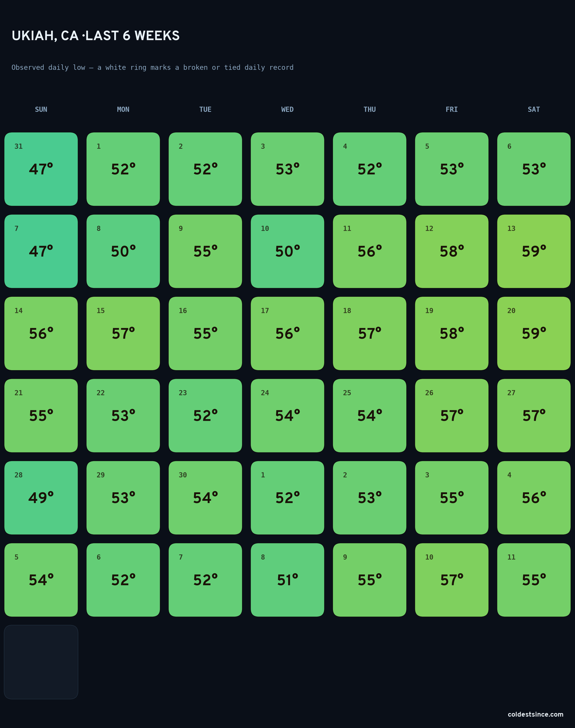Screen dimensions: 575x728
Task: Select the day 23 tile showing 52°
Action: pyautogui.click(x=205, y=416)
